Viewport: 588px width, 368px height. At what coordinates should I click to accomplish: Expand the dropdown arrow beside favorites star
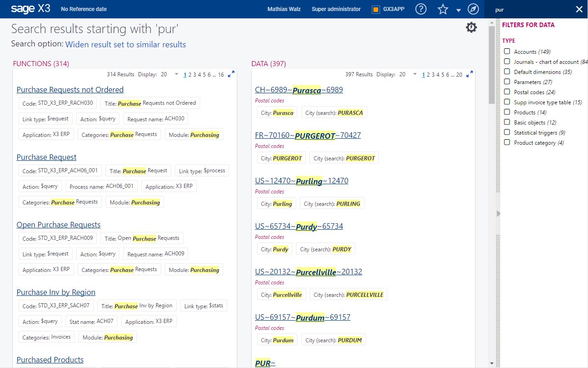pos(458,11)
